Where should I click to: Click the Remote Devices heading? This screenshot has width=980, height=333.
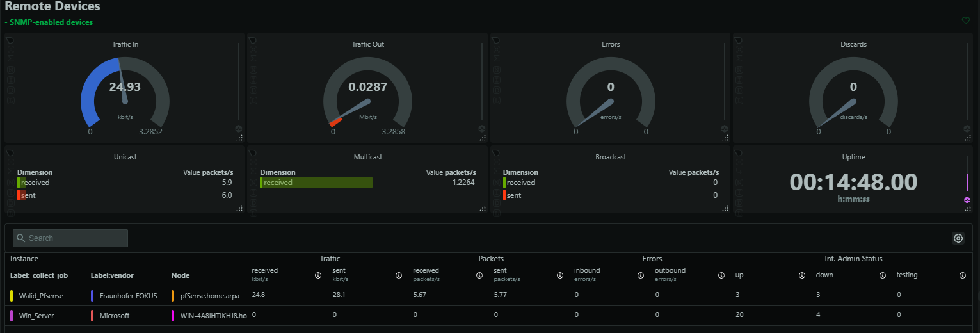pos(52,6)
